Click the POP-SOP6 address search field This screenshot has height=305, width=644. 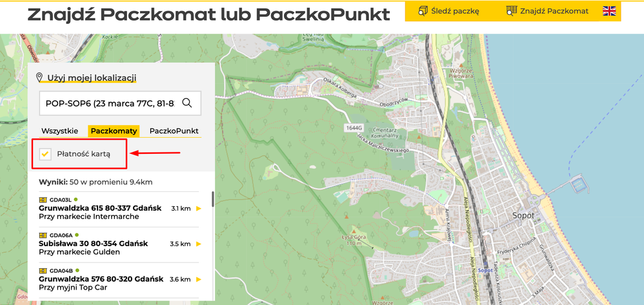110,103
